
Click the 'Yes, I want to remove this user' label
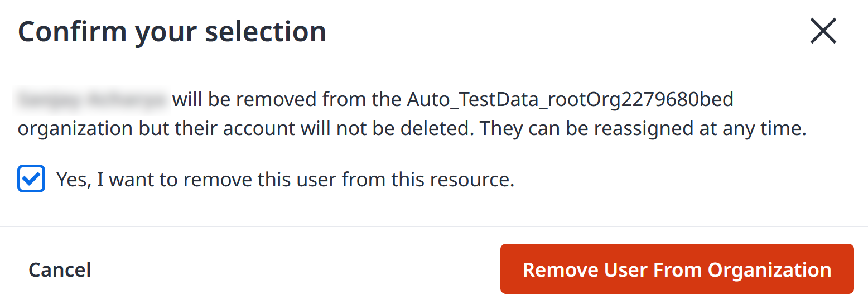pyautogui.click(x=285, y=180)
